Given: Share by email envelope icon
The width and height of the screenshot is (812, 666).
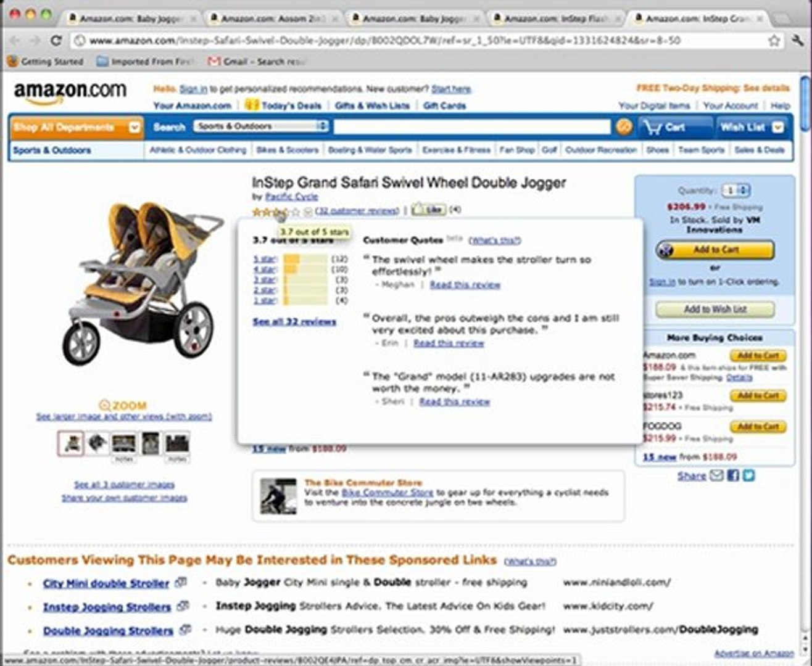Looking at the screenshot, I should (x=716, y=475).
